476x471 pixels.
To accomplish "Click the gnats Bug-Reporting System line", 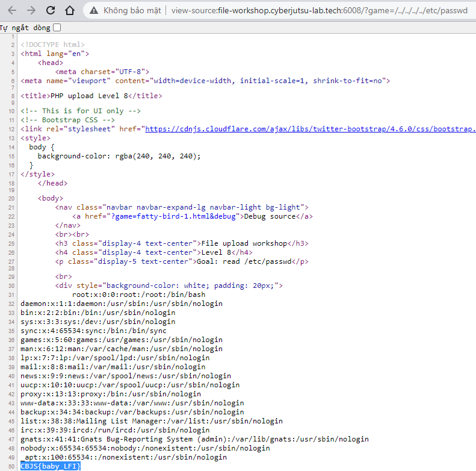I will [194, 439].
